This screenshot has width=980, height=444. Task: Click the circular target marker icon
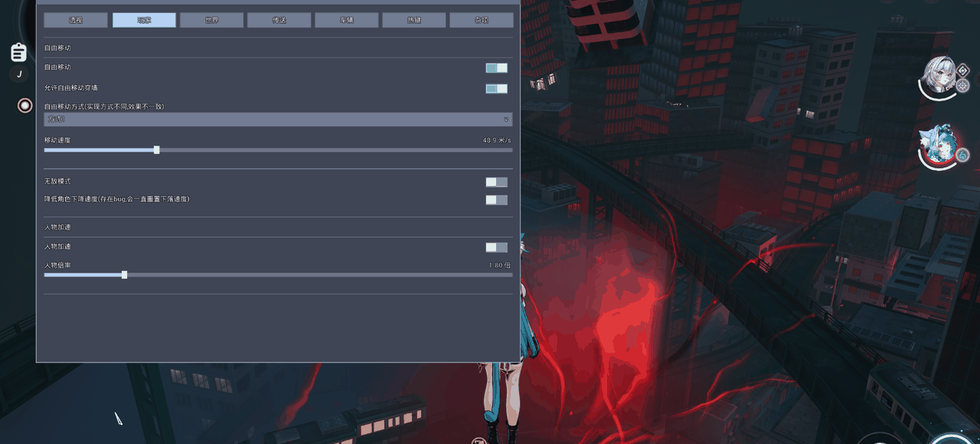pos(25,106)
